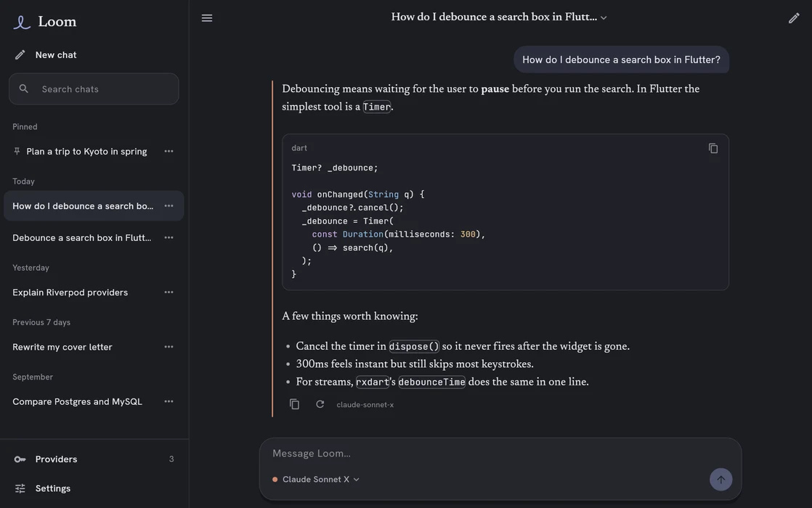Copy the assistant response
This screenshot has height=508, width=812.
click(294, 404)
